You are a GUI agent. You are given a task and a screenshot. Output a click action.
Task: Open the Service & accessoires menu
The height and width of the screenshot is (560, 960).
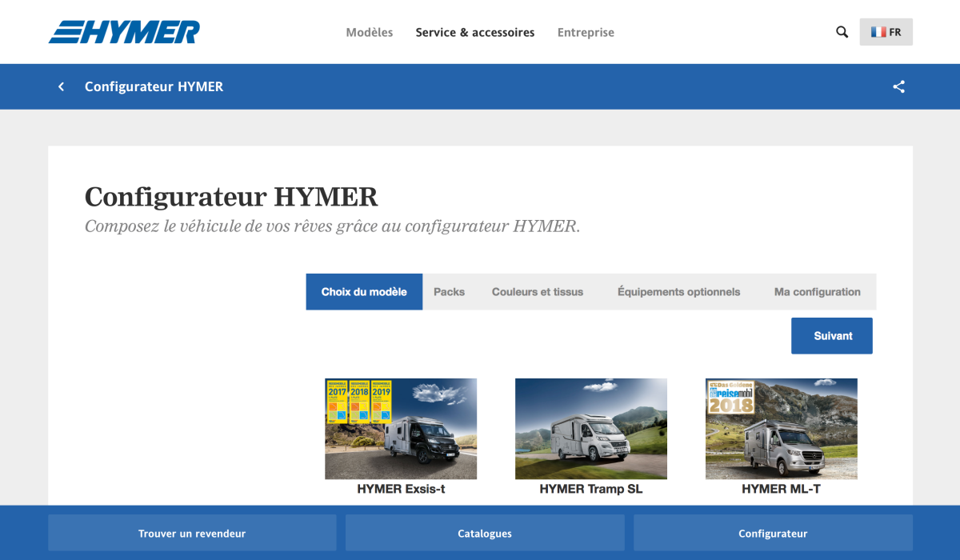click(475, 33)
